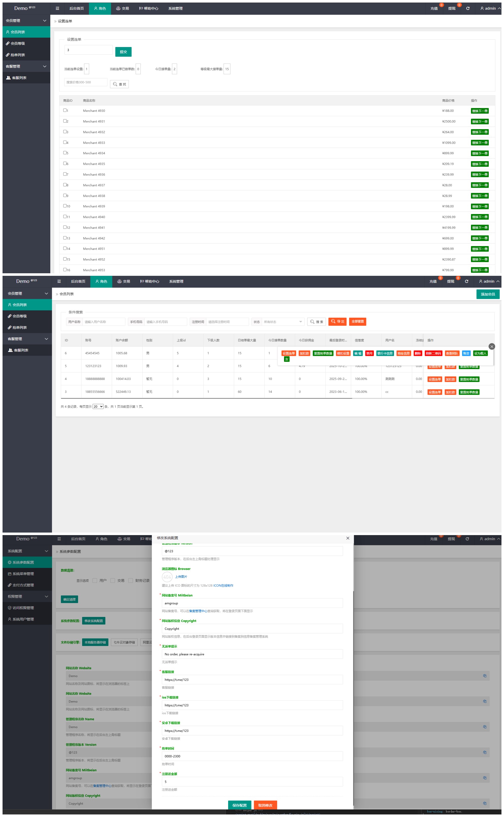Open the ICON在线制作 link

pyautogui.click(x=223, y=586)
